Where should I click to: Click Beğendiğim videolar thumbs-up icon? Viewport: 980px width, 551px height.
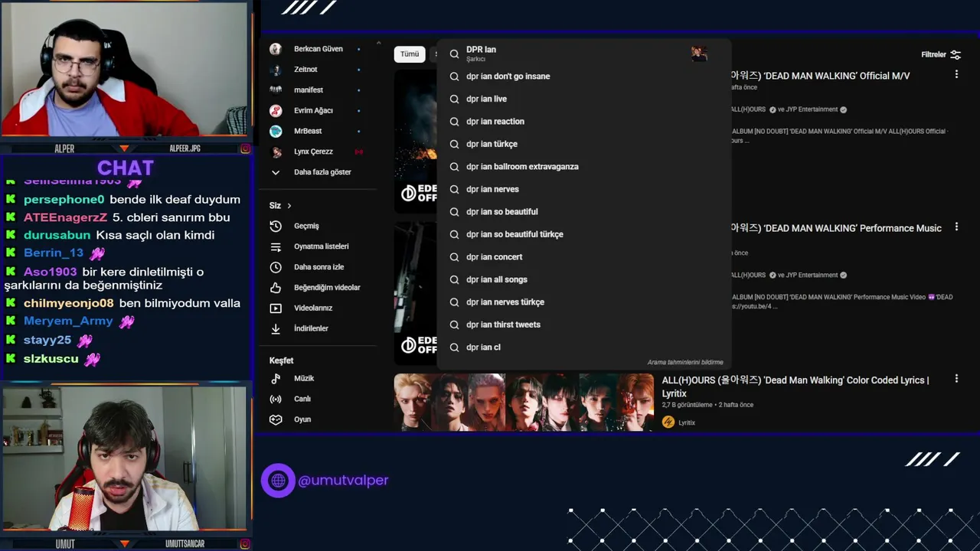(x=276, y=288)
